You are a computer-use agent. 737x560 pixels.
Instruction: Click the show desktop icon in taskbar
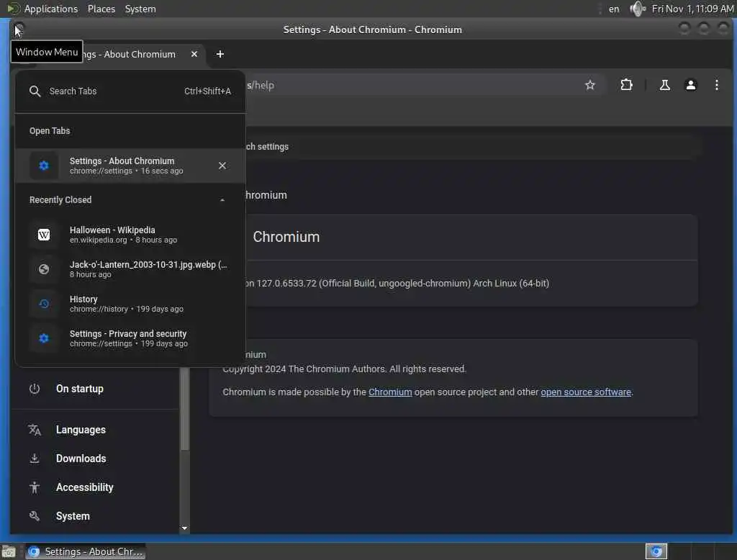point(9,551)
